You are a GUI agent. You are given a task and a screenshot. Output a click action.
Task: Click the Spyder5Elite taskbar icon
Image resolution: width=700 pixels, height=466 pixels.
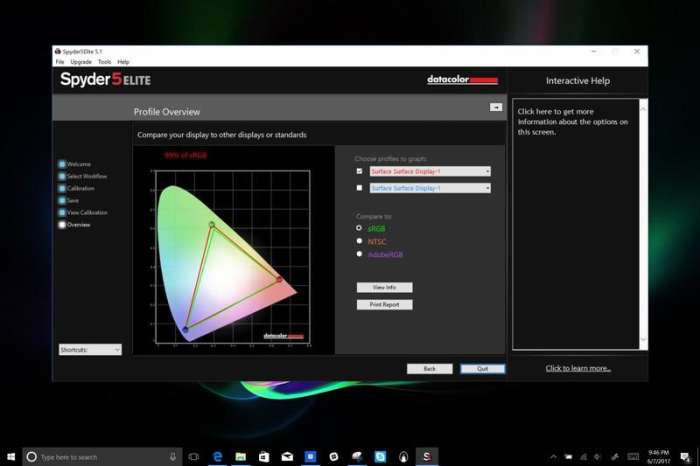pyautogui.click(x=427, y=457)
